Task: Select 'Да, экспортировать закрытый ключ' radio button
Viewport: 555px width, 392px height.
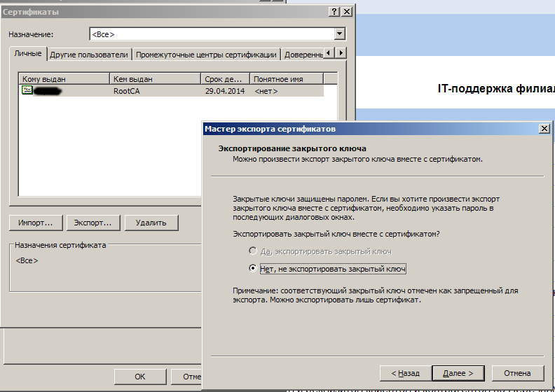Action: coord(253,251)
